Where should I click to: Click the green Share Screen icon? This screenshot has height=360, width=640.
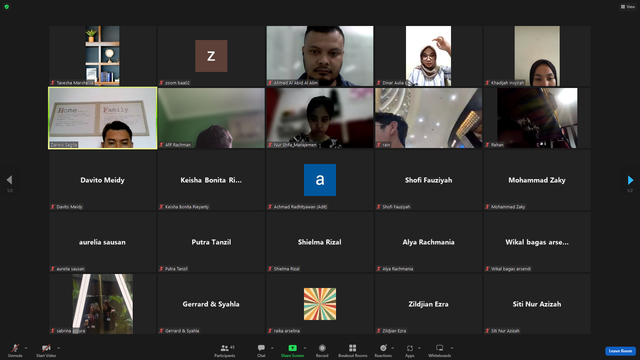(x=293, y=348)
